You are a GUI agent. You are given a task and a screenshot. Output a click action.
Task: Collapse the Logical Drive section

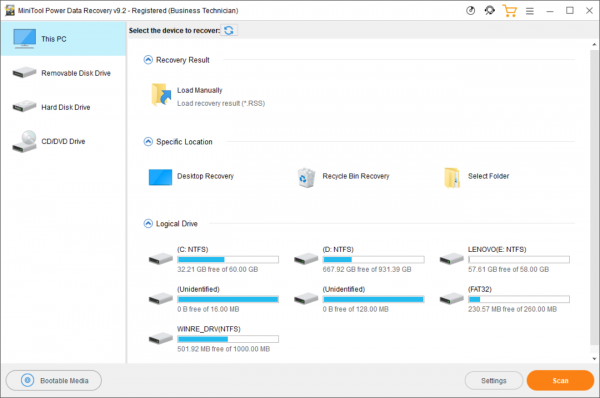click(x=148, y=223)
